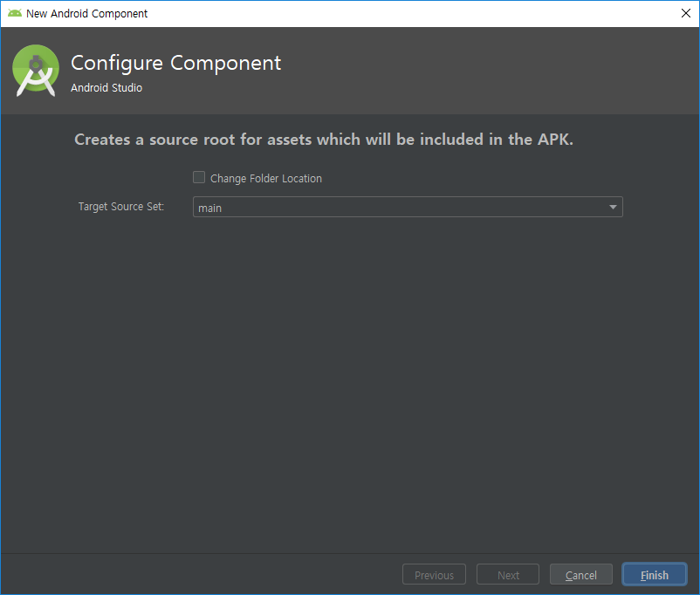This screenshot has width=700, height=595.
Task: Open the Target Source Set dropdown
Action: (x=408, y=207)
